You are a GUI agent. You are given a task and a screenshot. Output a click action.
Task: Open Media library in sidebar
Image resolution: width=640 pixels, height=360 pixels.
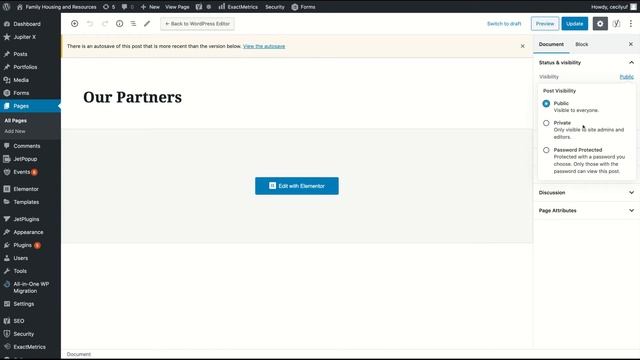tap(21, 80)
